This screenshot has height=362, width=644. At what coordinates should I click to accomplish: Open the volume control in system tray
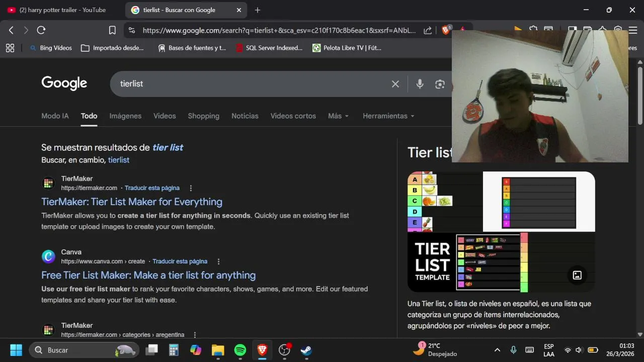[x=579, y=350]
